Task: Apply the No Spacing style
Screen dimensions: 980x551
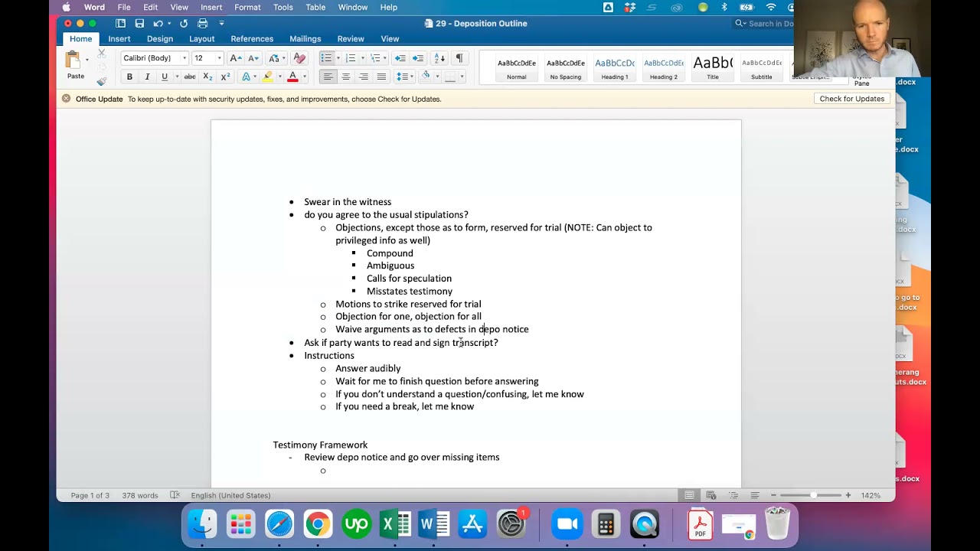Action: pyautogui.click(x=566, y=67)
